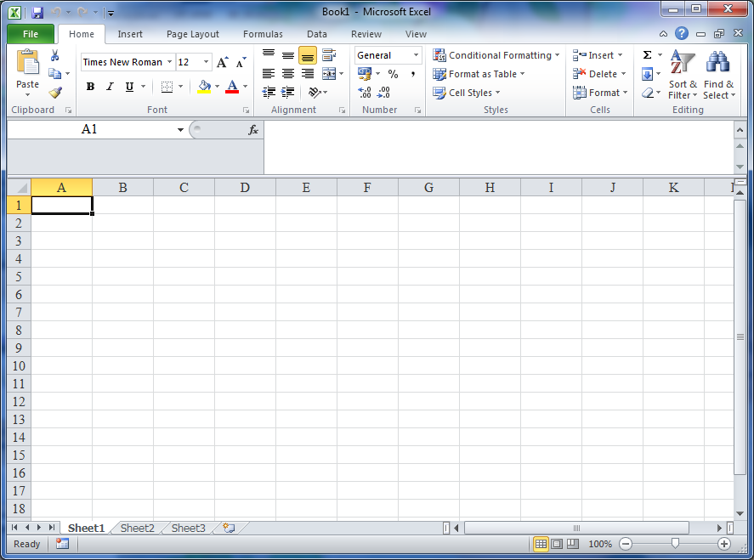This screenshot has height=560, width=754.
Task: Insert a new worksheet tab icon
Action: point(229,528)
